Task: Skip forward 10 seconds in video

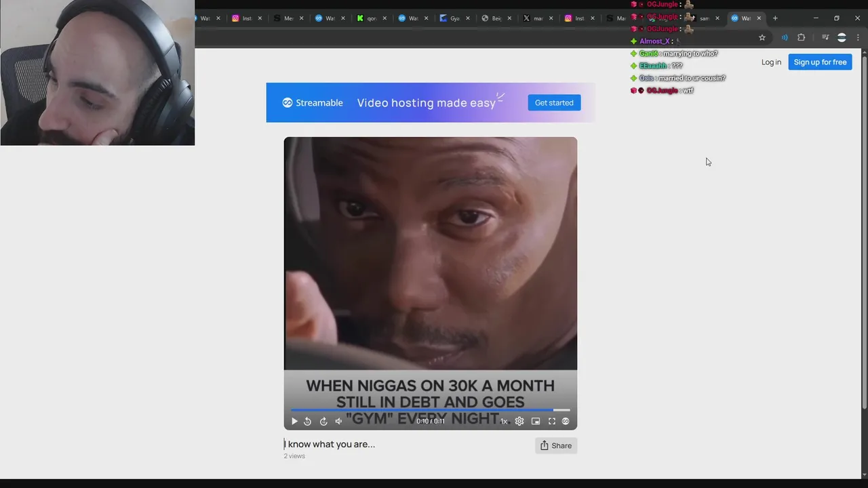Action: pos(323,421)
